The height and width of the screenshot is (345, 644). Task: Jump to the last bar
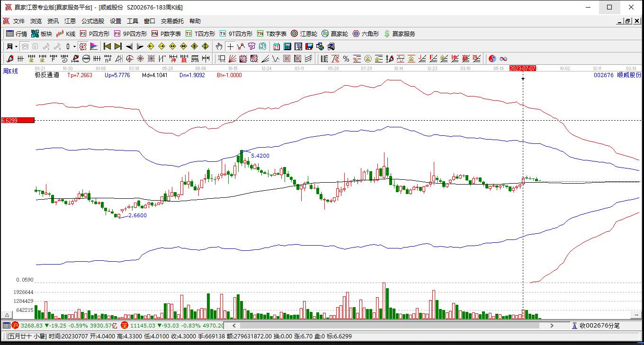click(x=118, y=46)
